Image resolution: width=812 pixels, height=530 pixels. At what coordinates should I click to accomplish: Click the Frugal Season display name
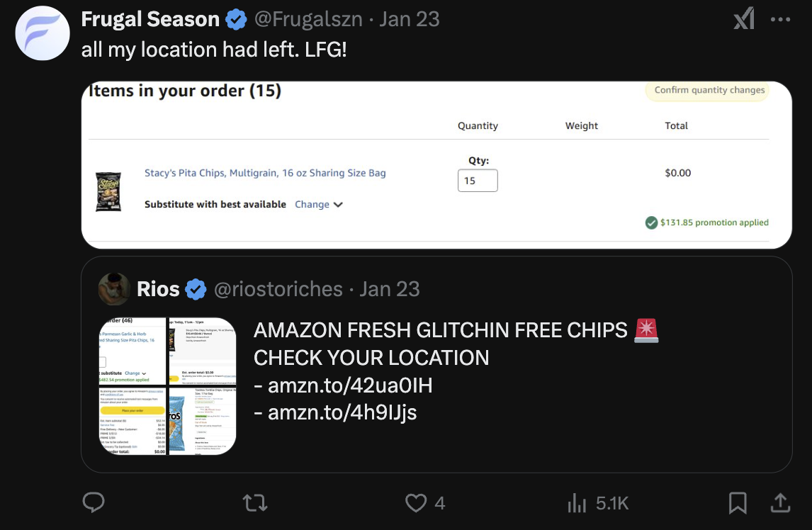click(150, 20)
